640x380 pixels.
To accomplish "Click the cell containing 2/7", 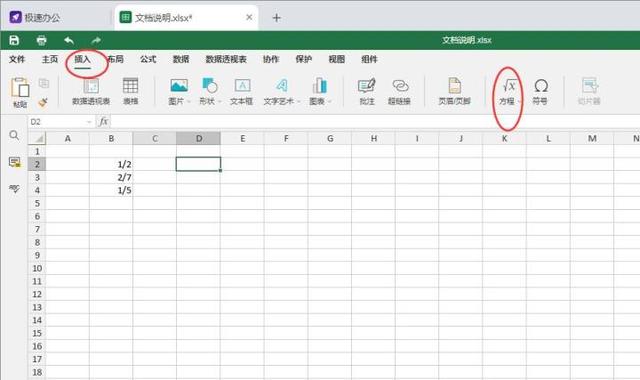I will click(111, 178).
